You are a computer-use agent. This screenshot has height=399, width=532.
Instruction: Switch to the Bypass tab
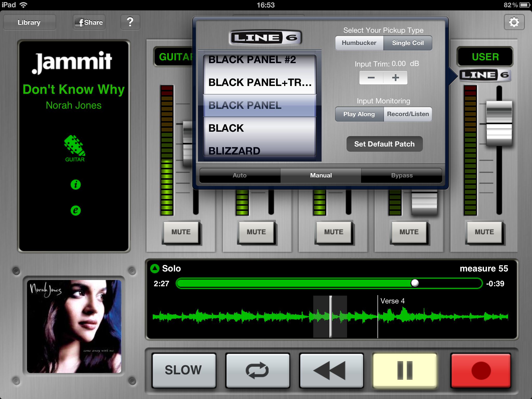click(x=402, y=175)
